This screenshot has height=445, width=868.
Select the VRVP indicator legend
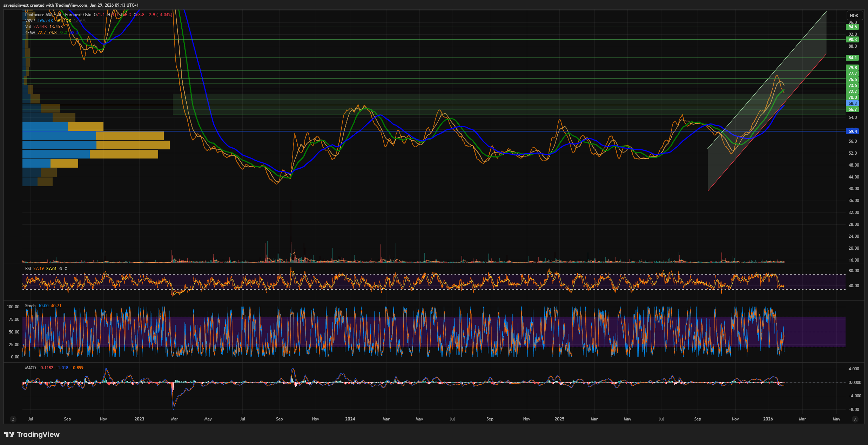[30, 21]
